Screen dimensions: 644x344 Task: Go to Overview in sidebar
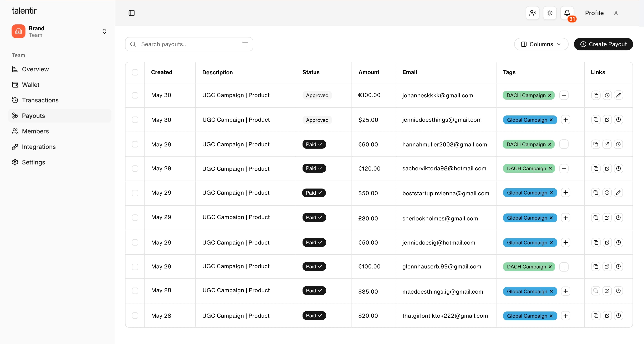tap(59, 69)
